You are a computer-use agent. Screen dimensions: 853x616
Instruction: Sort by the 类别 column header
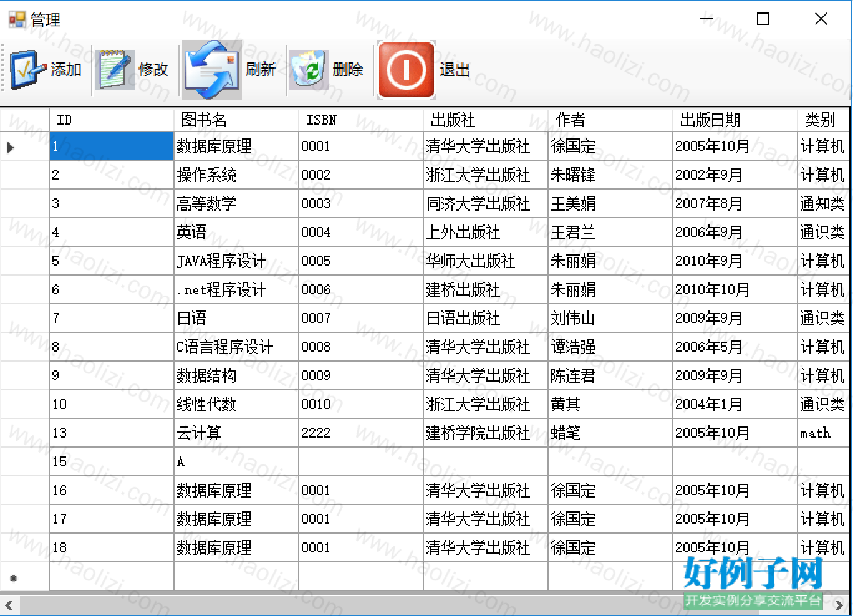coord(823,120)
